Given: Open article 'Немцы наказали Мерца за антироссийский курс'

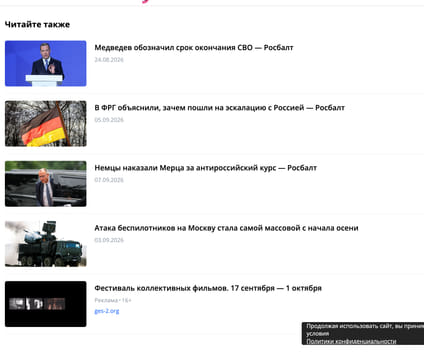Looking at the screenshot, I should 205,168.
